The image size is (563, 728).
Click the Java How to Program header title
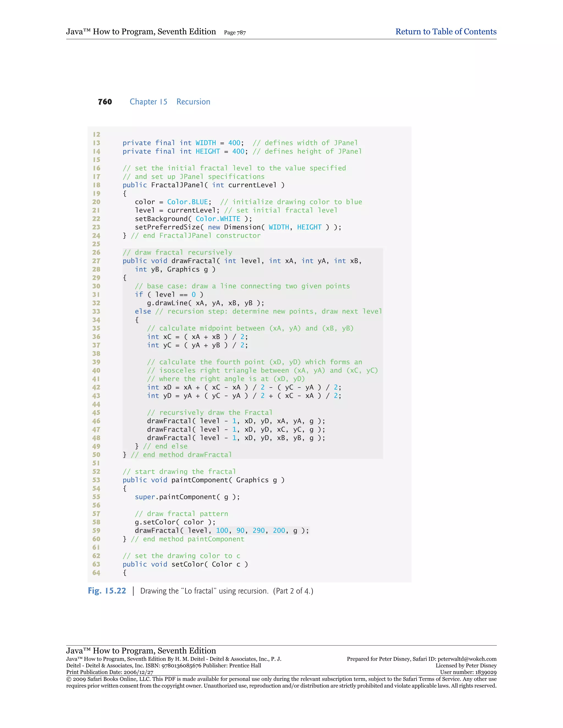tap(141, 32)
